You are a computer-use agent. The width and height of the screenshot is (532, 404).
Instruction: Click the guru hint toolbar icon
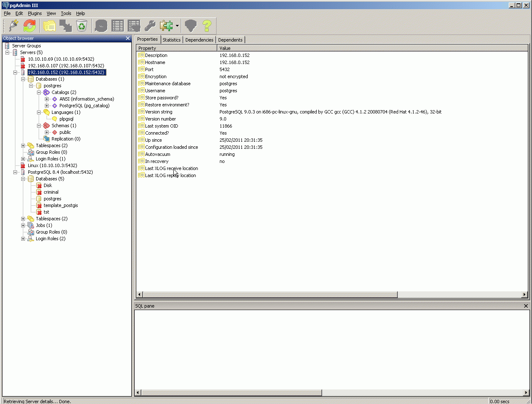(x=190, y=26)
